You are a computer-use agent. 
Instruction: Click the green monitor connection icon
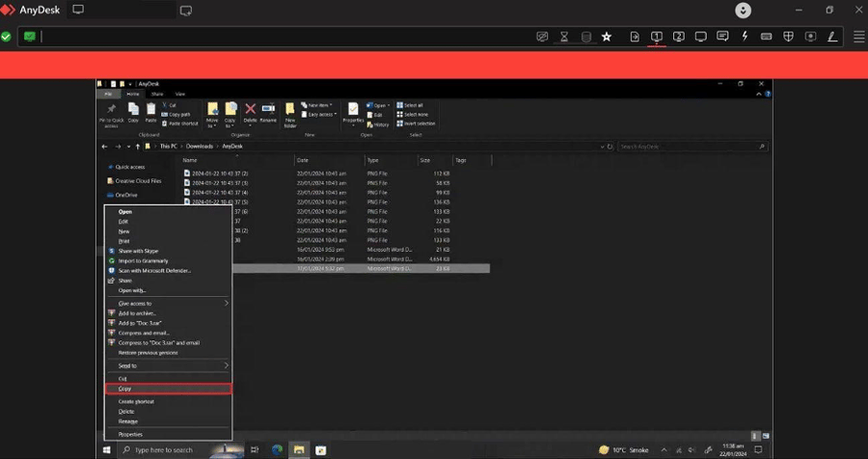pos(29,37)
